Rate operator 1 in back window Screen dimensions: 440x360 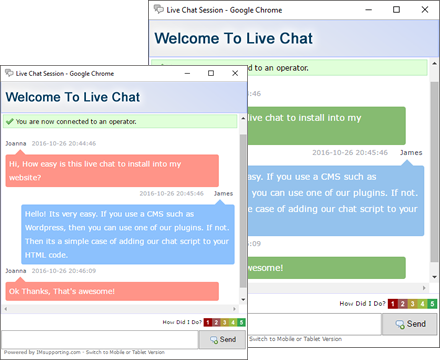point(393,304)
